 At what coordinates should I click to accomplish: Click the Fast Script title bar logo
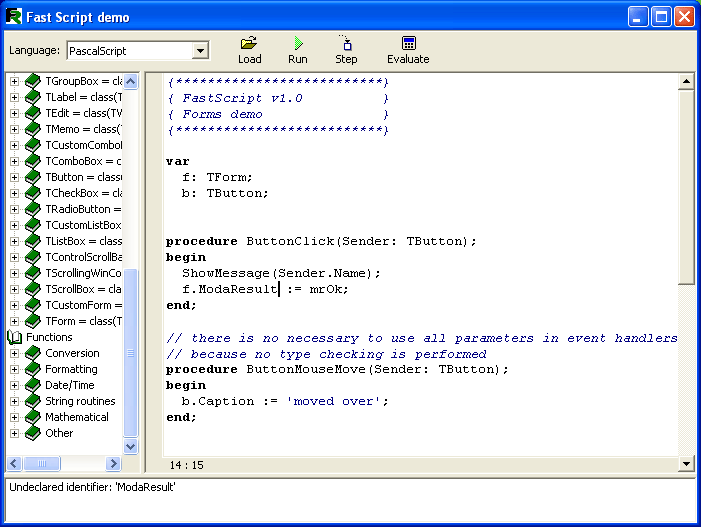[13, 17]
